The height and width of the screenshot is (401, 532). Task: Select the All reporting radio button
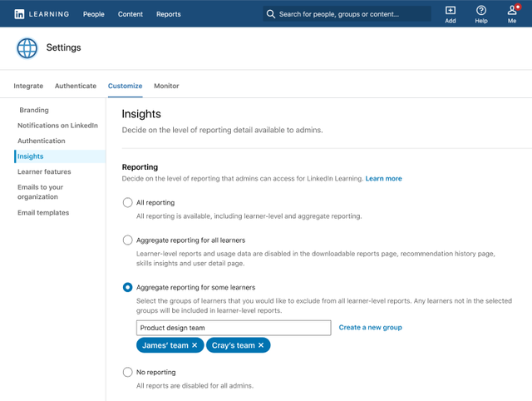coord(127,202)
